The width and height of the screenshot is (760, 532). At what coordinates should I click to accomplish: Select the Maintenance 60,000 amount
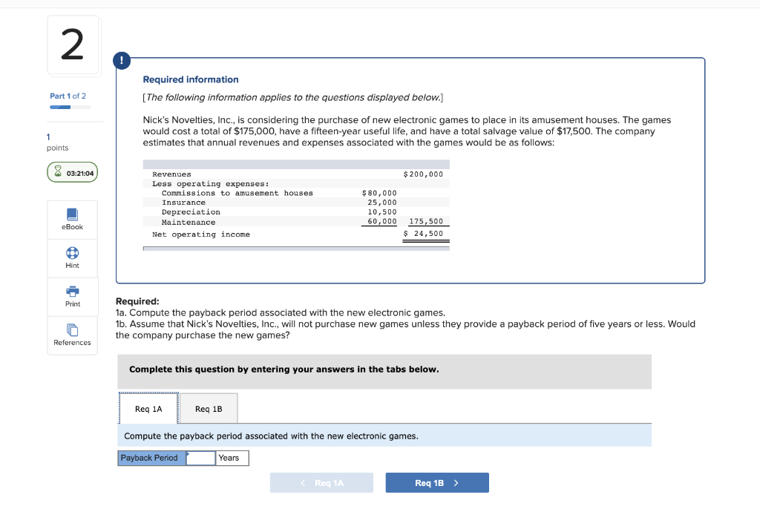tap(382, 221)
